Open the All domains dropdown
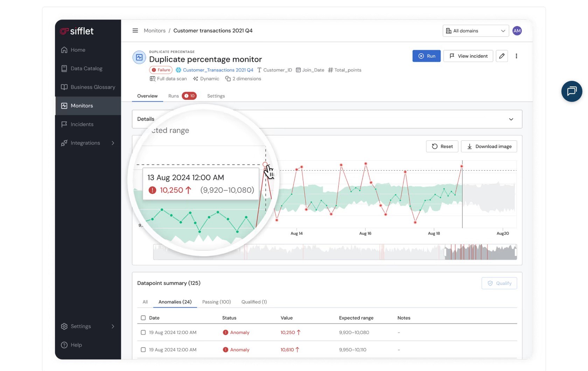 [x=476, y=31]
